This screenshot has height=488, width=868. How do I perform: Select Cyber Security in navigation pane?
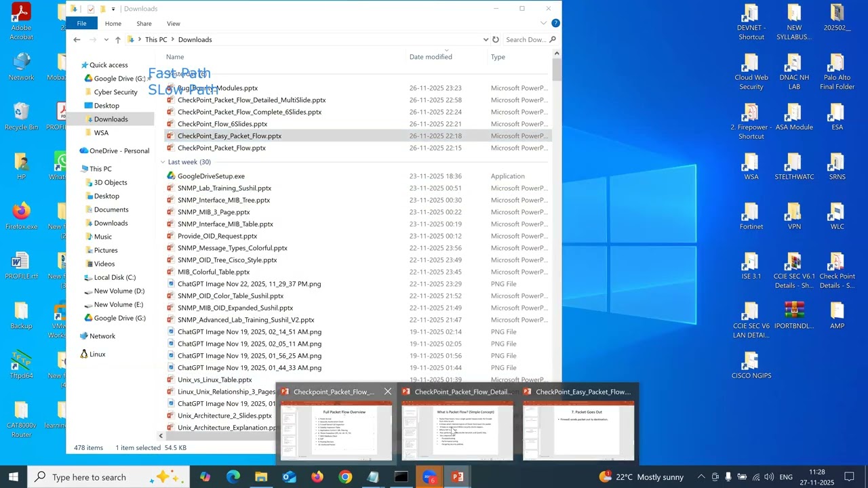coord(115,92)
